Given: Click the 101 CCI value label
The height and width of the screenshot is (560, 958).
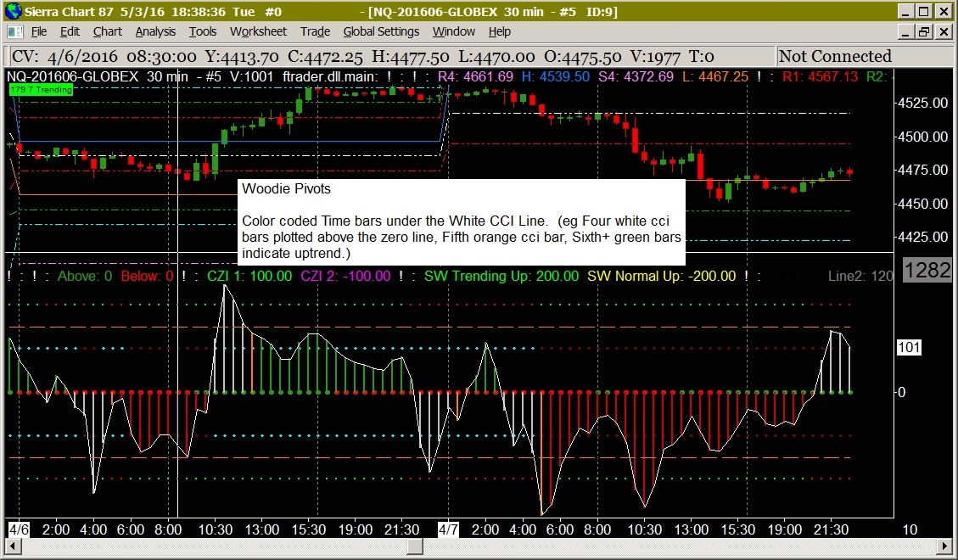Looking at the screenshot, I should point(909,348).
